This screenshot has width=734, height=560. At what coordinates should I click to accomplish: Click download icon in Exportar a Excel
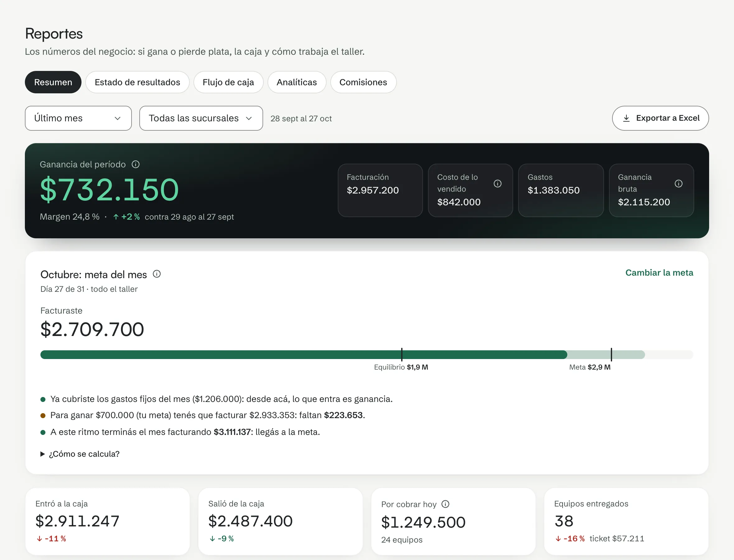coord(626,118)
